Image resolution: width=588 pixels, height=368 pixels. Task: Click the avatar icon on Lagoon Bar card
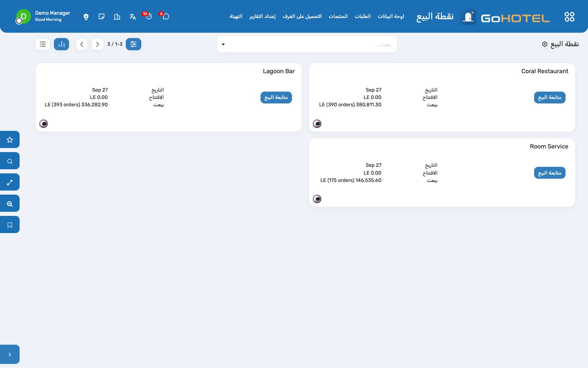(x=44, y=123)
